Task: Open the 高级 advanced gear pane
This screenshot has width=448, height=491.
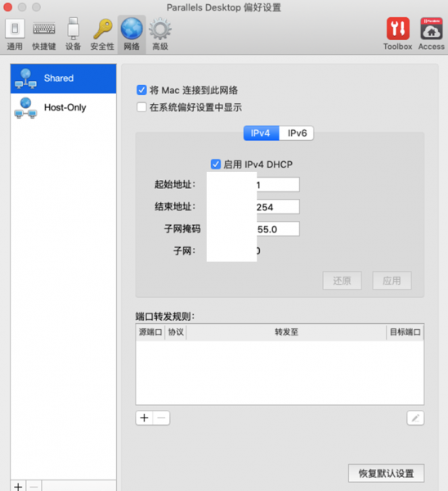Action: click(x=160, y=34)
